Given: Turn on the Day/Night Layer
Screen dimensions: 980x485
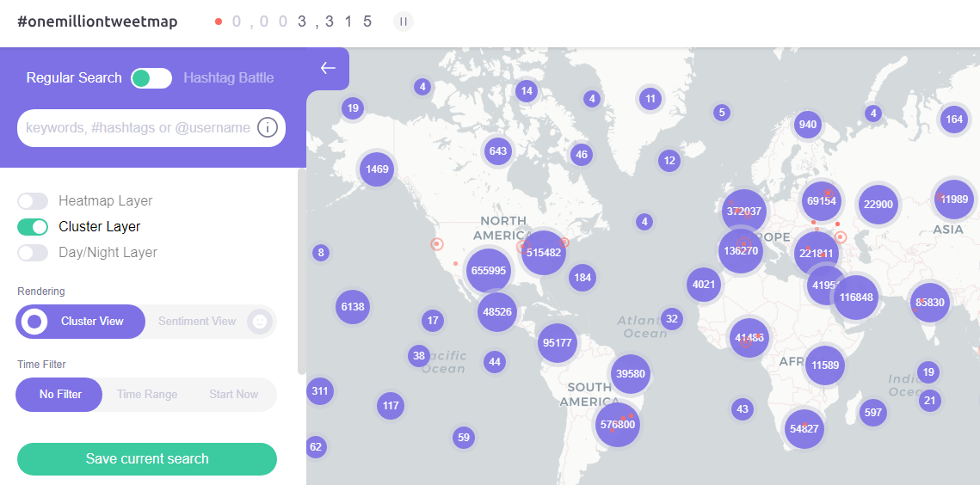Looking at the screenshot, I should click(33, 253).
